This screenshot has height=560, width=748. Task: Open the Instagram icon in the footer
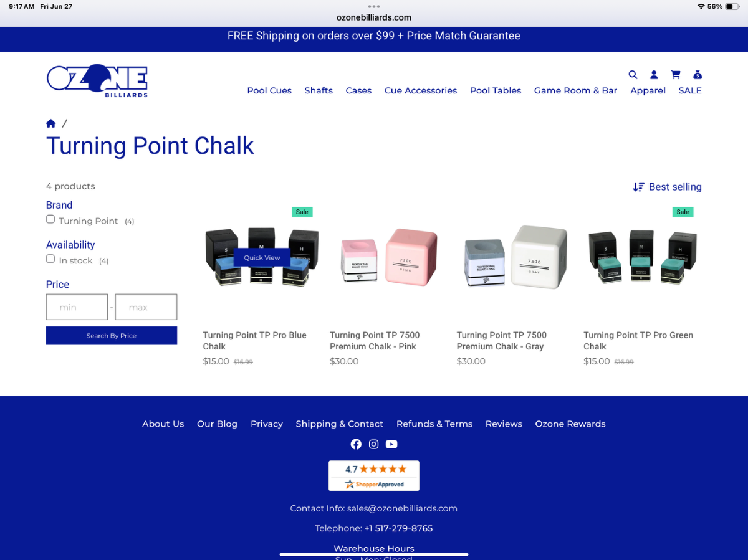pos(373,444)
